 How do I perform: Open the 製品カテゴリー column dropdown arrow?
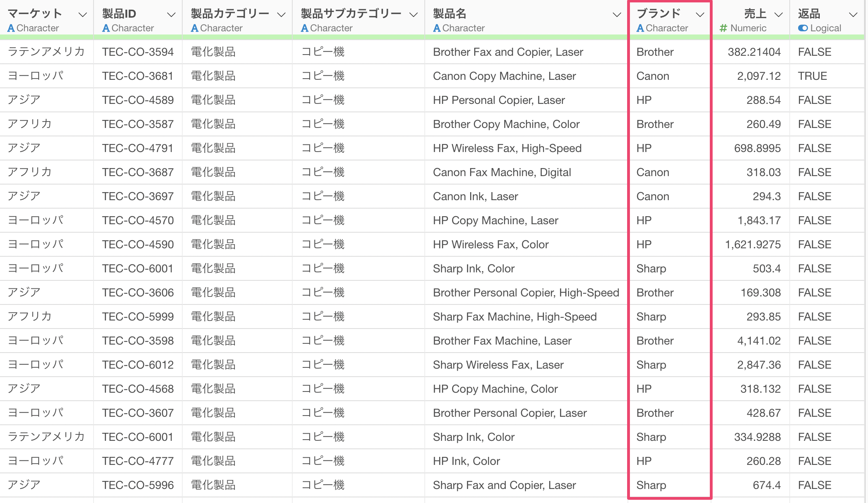pyautogui.click(x=281, y=15)
